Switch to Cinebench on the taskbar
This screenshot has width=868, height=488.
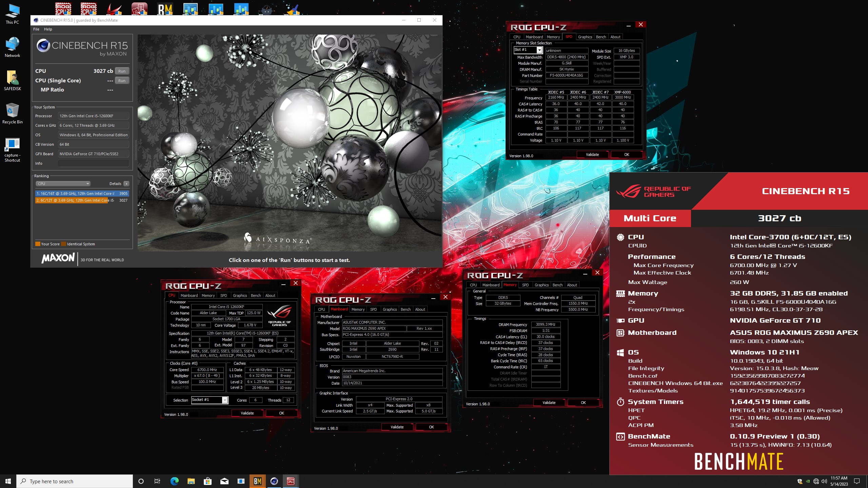(274, 481)
